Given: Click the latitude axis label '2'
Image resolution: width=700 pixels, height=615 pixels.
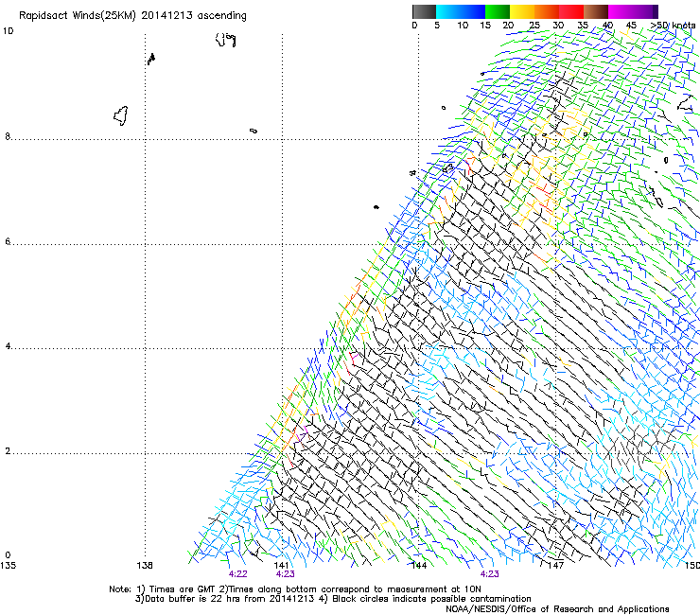Looking at the screenshot, I should [x=8, y=450].
